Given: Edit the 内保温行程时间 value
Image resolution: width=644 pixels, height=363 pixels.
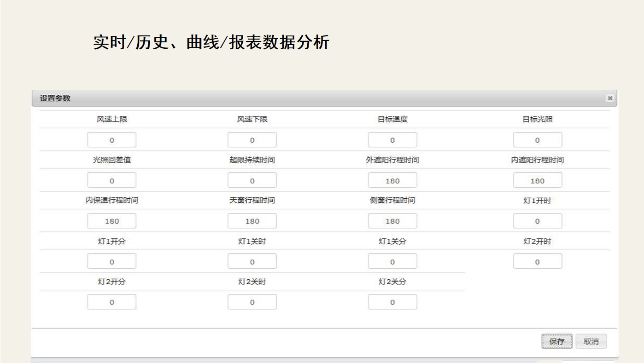Looking at the screenshot, I should point(112,221).
